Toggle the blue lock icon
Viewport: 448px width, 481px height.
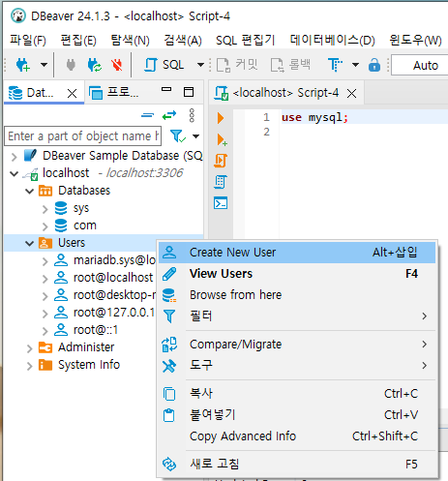(374, 65)
